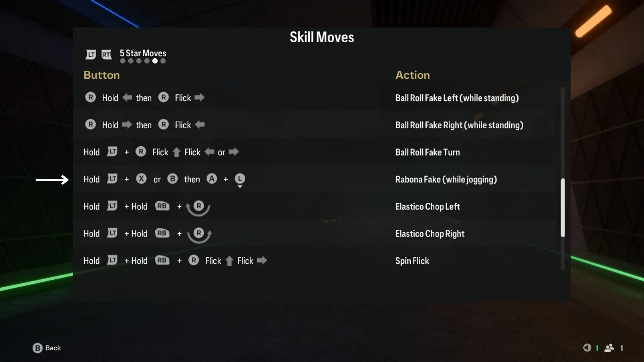644x362 pixels.
Task: Click the A button icon in Rabona Fake row
Action: [212, 179]
